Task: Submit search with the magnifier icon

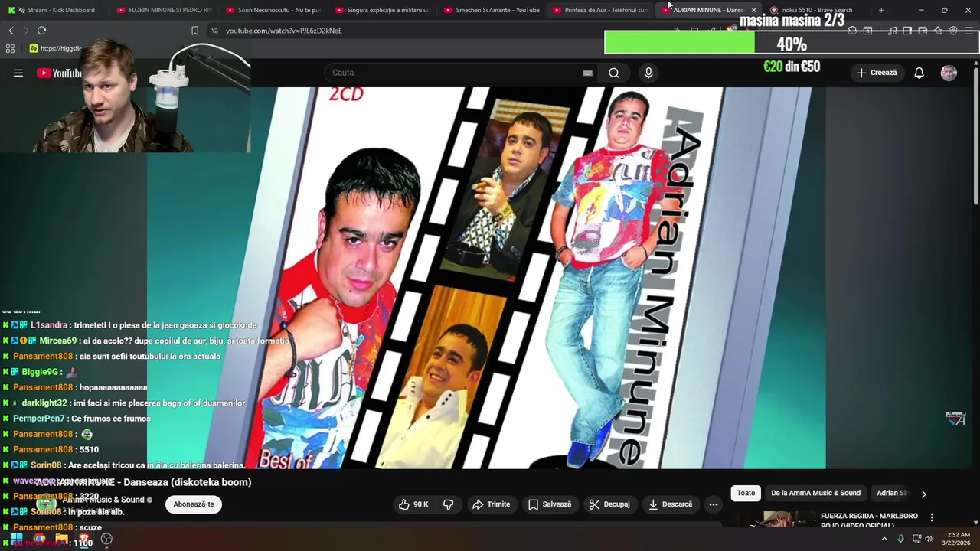Action: pos(614,73)
